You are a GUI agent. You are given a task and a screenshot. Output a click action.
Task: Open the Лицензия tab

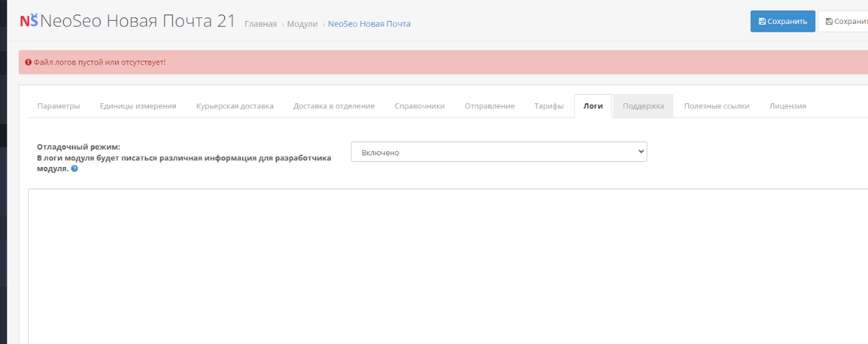(x=788, y=106)
